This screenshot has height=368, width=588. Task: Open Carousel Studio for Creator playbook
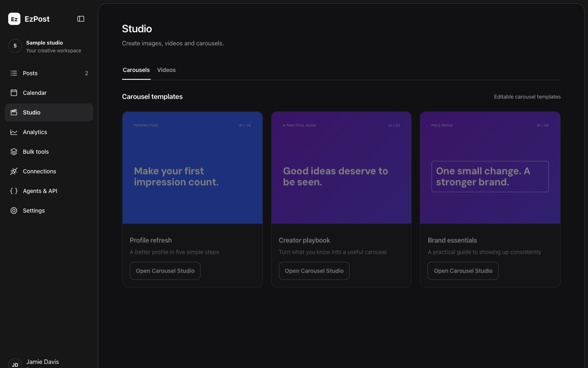point(314,271)
